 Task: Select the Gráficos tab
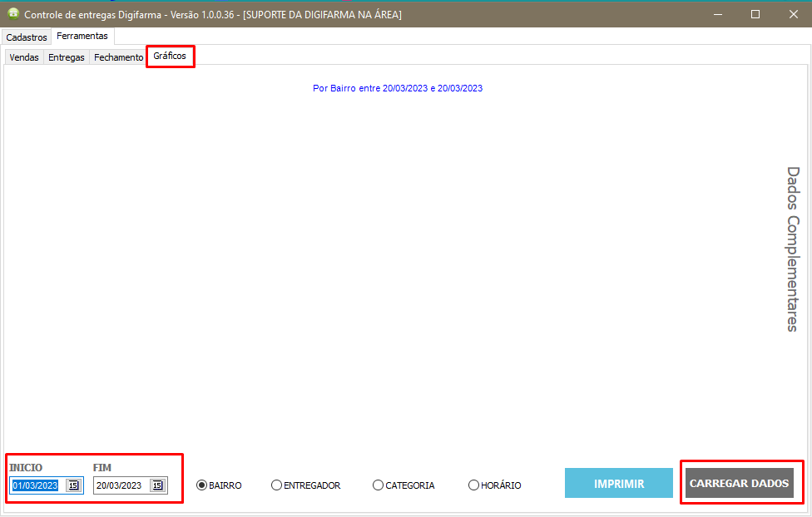[x=170, y=57]
